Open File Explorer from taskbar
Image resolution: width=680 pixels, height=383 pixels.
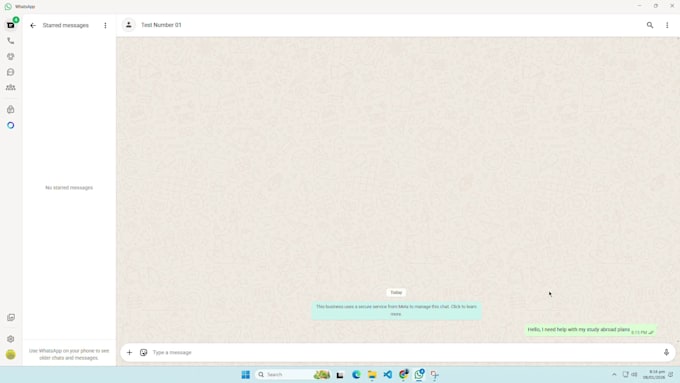tap(372, 374)
